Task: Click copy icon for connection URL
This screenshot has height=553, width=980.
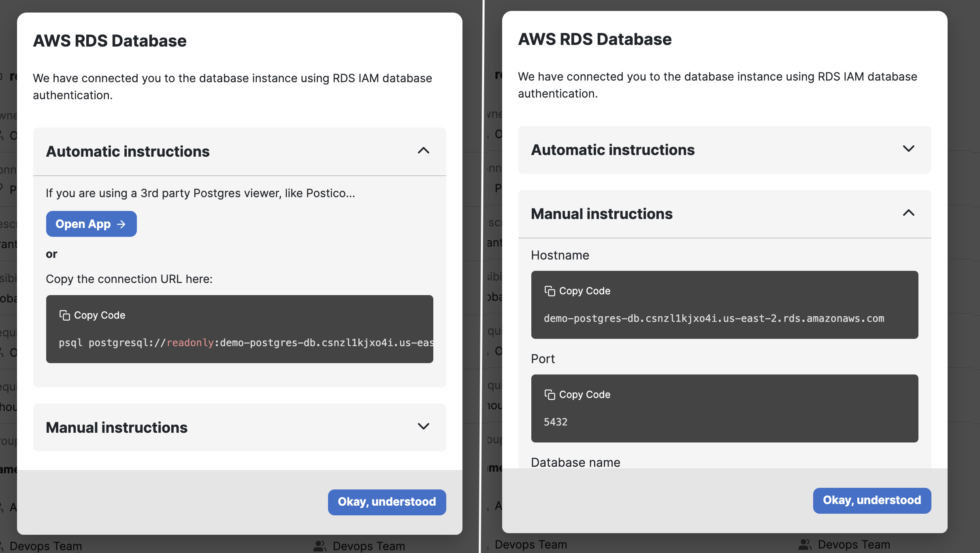Action: 64,315
